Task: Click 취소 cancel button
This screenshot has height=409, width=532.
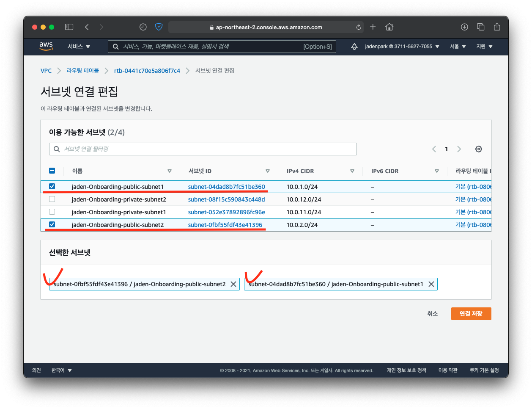Action: [432, 314]
